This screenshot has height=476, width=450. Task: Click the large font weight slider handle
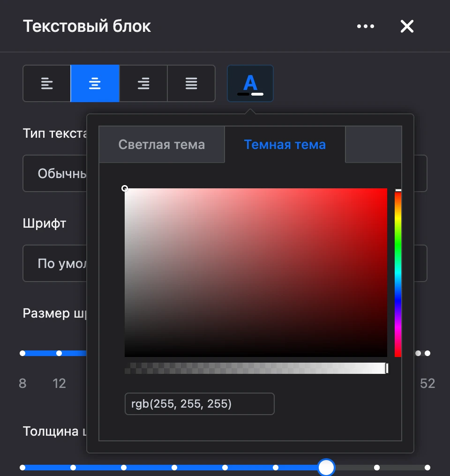326,467
